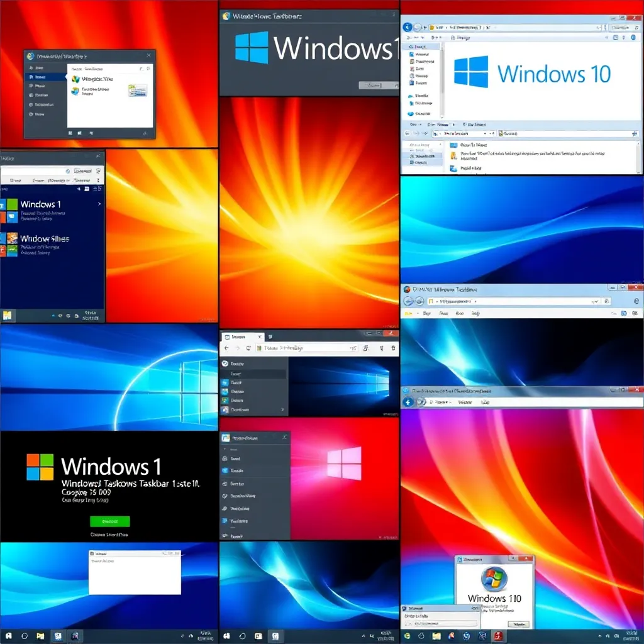
Task: Click thumbnail image in top-left dialog pane
Action: coord(138,90)
